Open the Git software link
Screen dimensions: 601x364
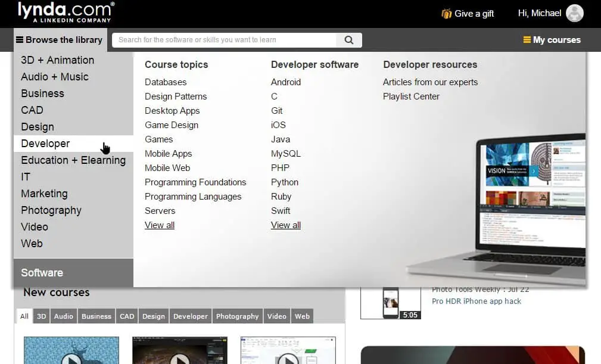point(277,111)
